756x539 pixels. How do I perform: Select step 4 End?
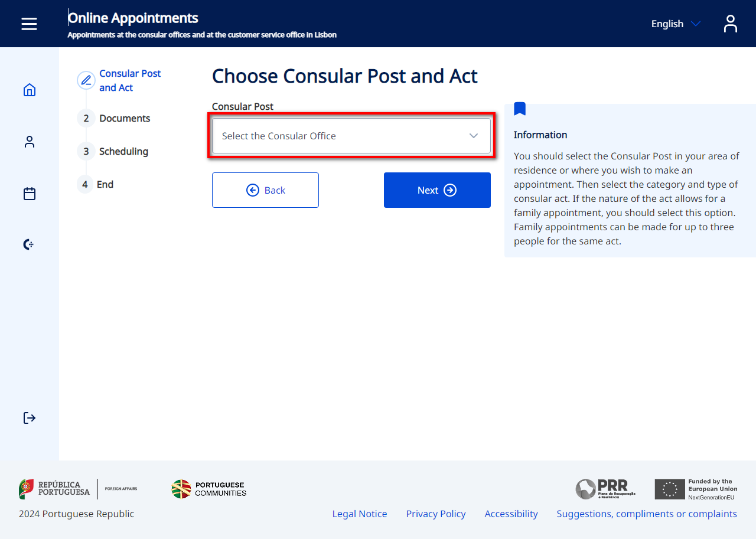pos(105,184)
